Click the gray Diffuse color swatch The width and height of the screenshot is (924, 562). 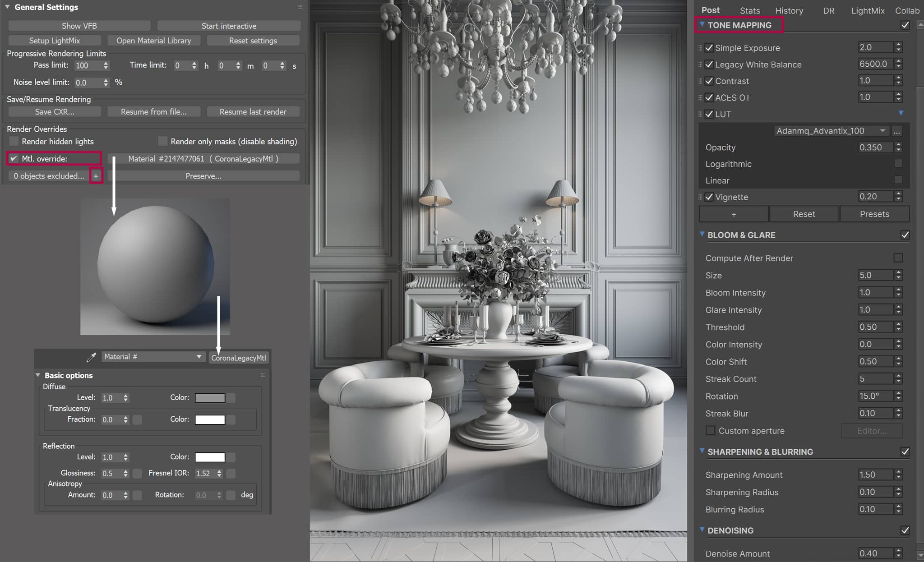[210, 398]
